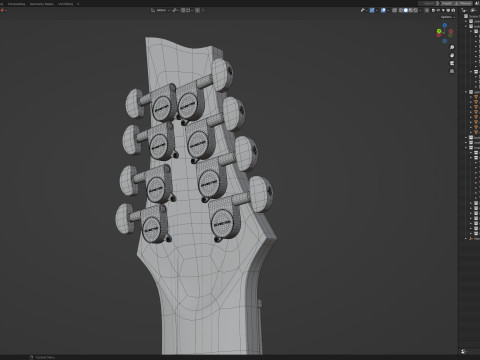Image resolution: width=480 pixels, height=360 pixels.
Task: Select Scene Collection in outliner
Action: pos(473,16)
